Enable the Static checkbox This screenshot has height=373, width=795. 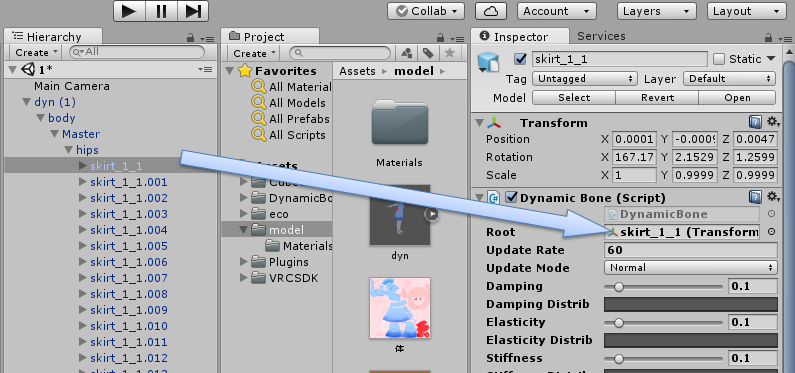point(719,59)
